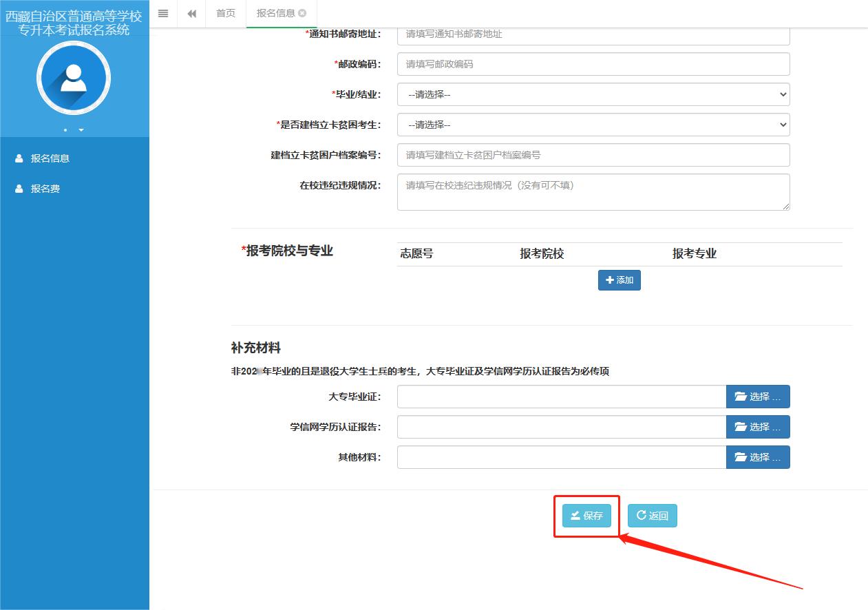Screen dimensions: 868x610
Task: Click the 在校违纪违规情况 text area
Action: click(x=593, y=191)
